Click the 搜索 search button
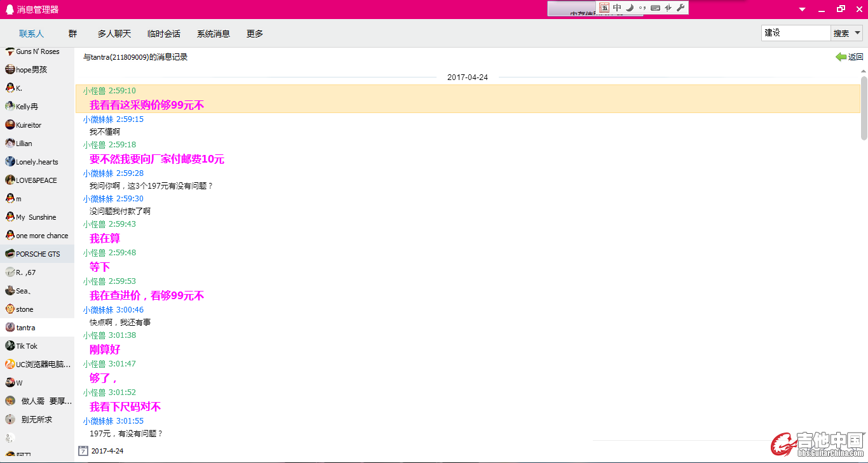This screenshot has height=463, width=868. coord(841,33)
